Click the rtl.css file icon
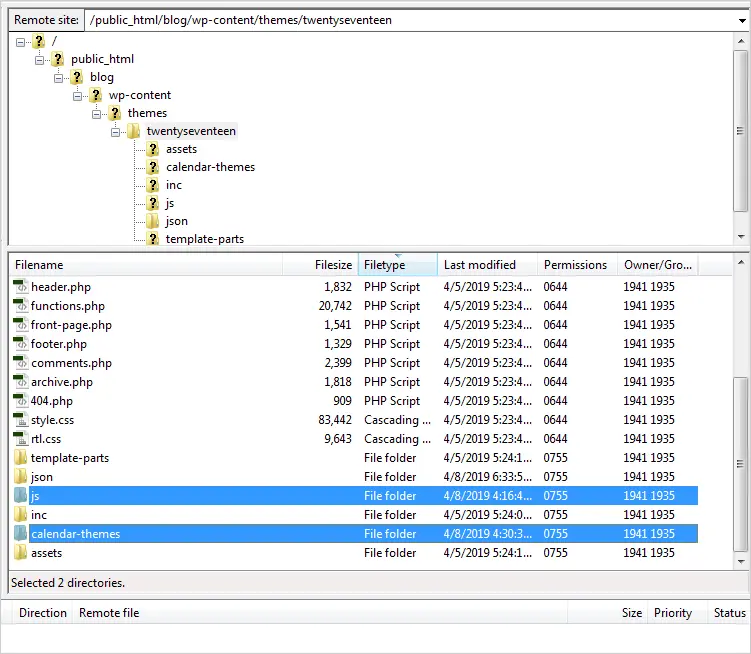This screenshot has height=654, width=751. tap(21, 439)
